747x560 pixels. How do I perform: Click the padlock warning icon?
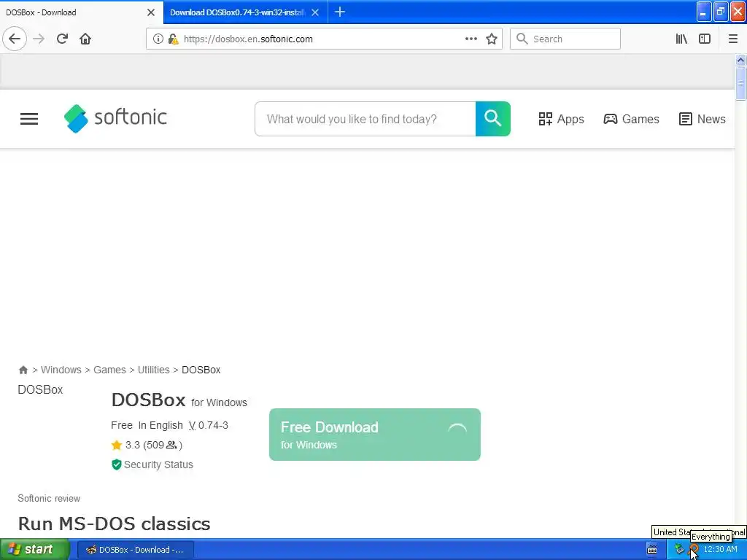174,39
